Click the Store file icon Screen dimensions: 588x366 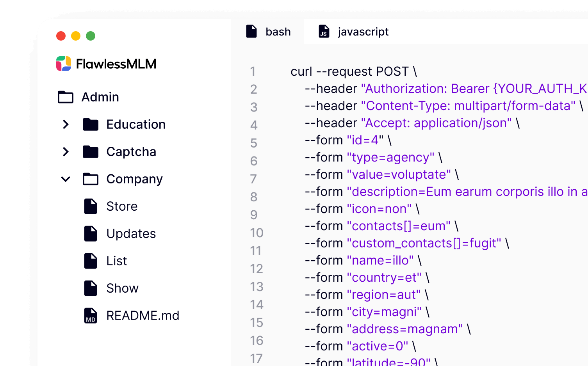point(91,206)
